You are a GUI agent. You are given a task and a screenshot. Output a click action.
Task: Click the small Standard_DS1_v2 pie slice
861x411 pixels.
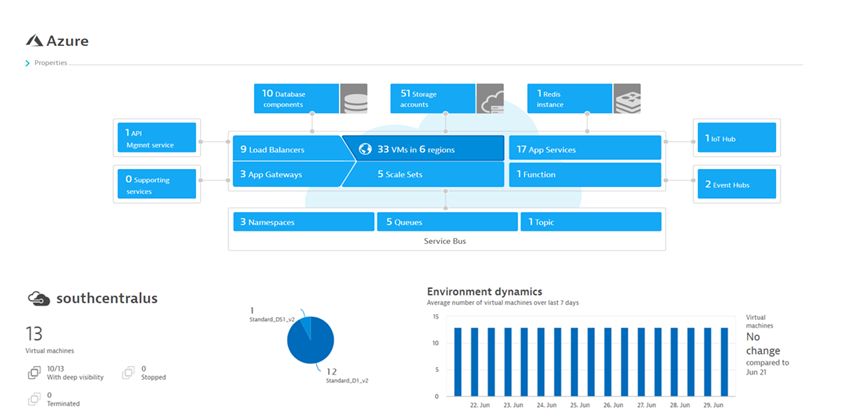point(306,325)
